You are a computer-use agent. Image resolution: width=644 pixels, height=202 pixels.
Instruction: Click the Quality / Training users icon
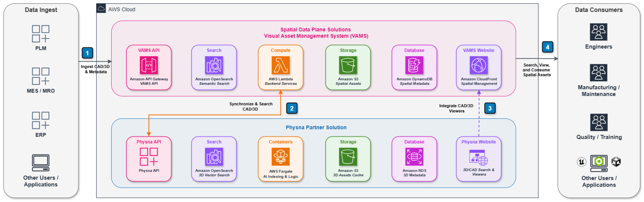click(x=599, y=123)
